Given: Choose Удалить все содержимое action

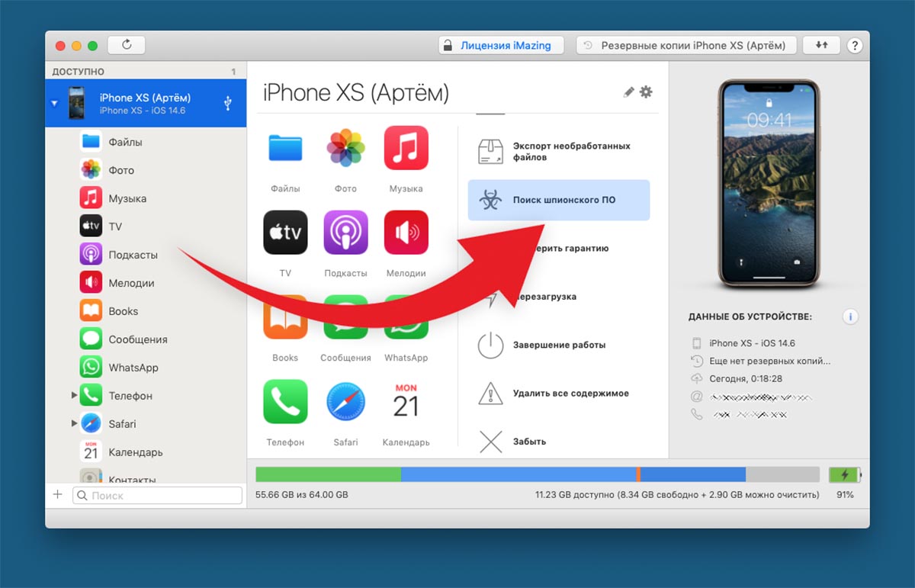Looking at the screenshot, I should click(559, 394).
